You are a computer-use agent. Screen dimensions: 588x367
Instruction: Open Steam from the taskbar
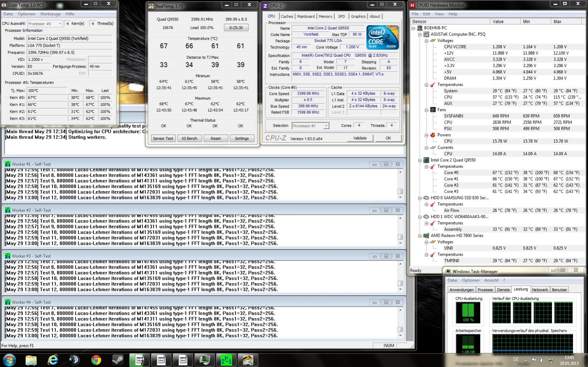click(118, 360)
